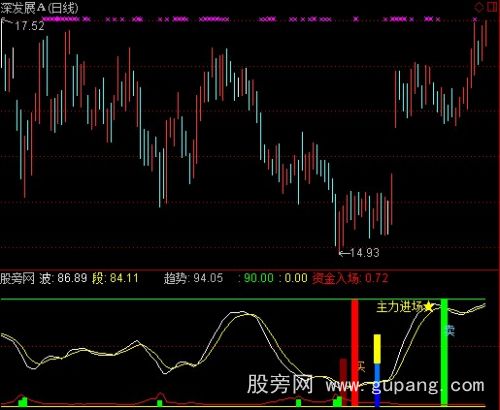Click the 卖 sell signal marker
Image resolution: width=500 pixels, height=410 pixels.
[x=450, y=331]
